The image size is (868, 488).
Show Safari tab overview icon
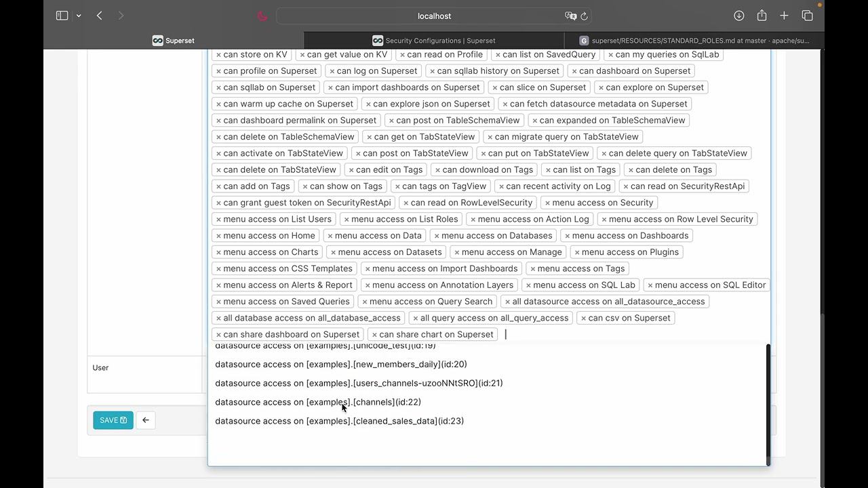pos(807,16)
